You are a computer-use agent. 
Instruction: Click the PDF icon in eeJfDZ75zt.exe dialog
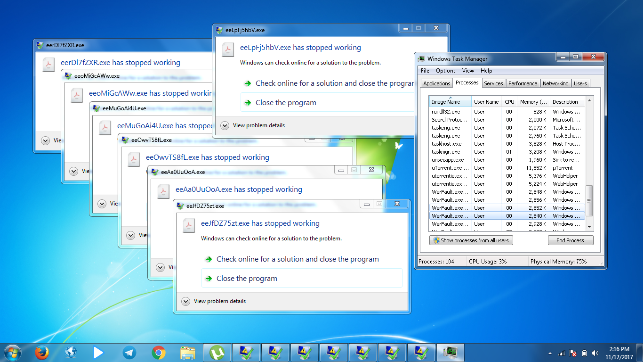click(189, 225)
